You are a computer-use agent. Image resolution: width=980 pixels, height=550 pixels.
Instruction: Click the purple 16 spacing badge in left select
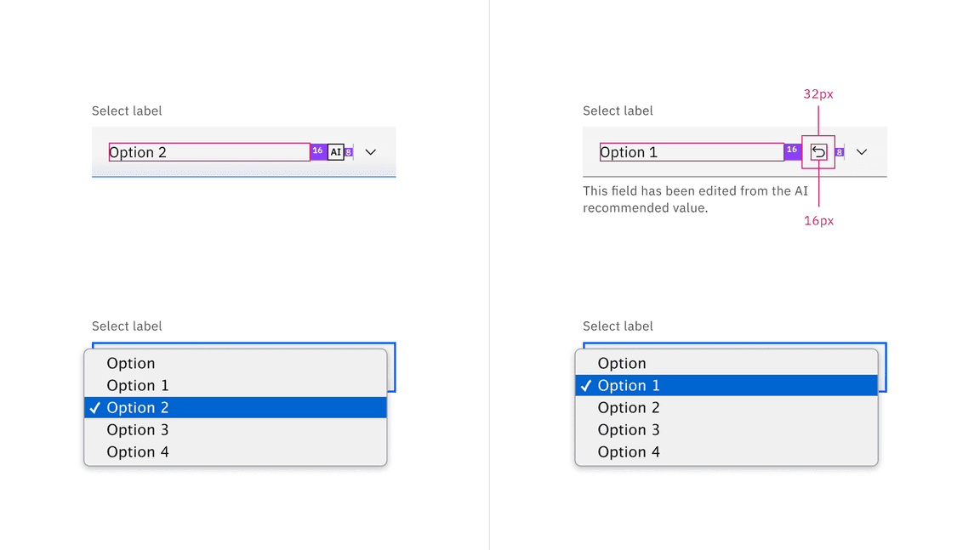pos(318,151)
